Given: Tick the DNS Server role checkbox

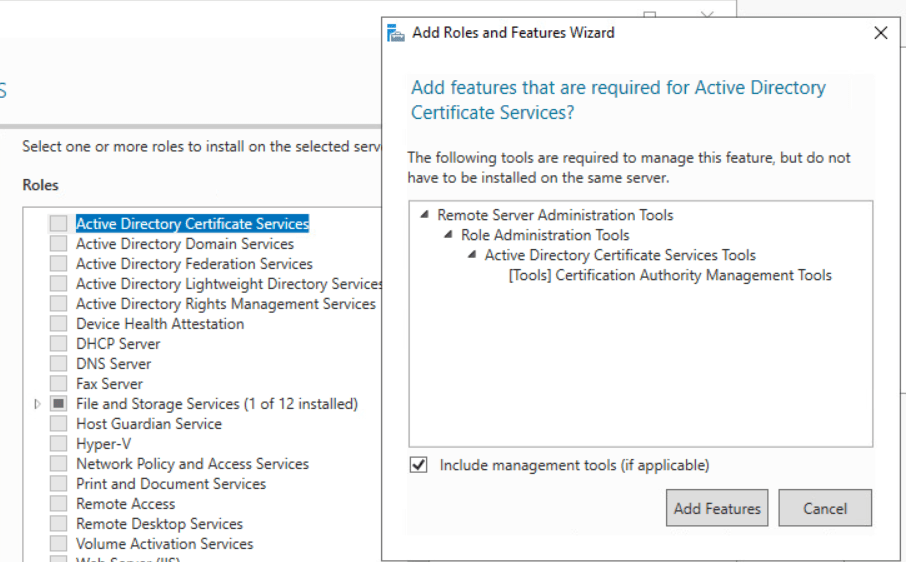Looking at the screenshot, I should click(59, 364).
